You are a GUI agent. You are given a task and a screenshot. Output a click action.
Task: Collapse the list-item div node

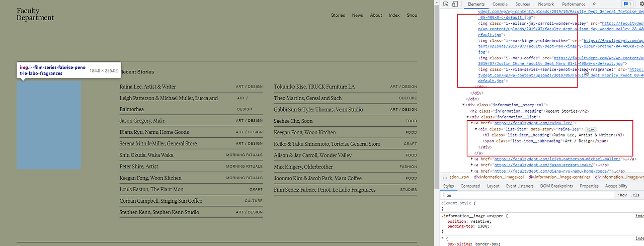pyautogui.click(x=476, y=129)
